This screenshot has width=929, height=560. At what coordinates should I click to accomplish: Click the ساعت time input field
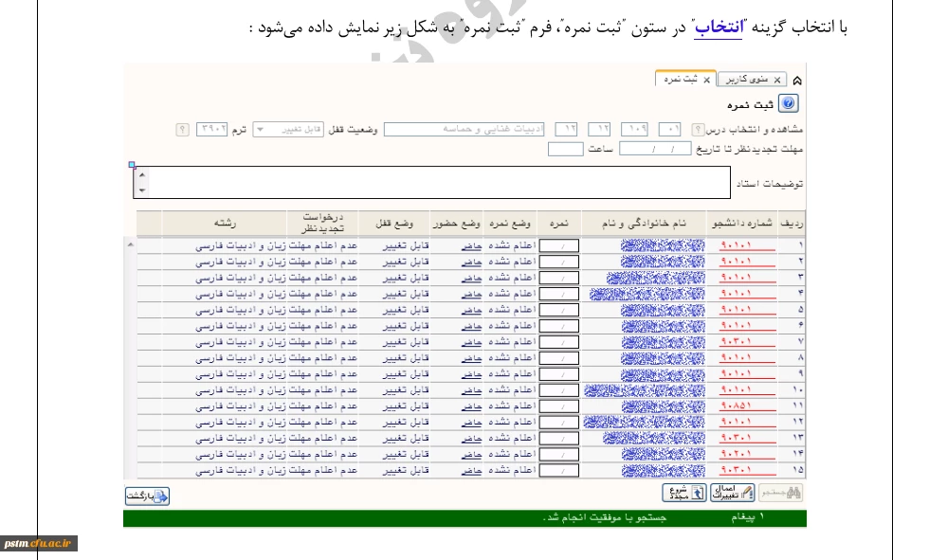point(566,150)
